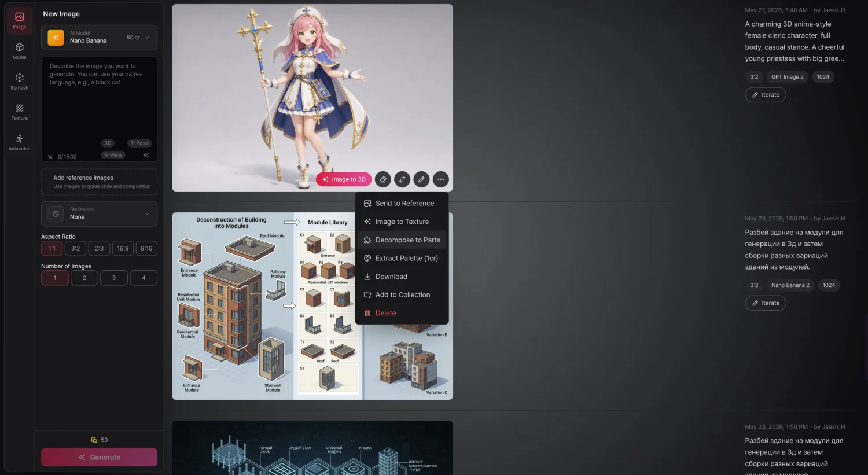Click the New Image panel heading
868x475 pixels.
coord(61,14)
